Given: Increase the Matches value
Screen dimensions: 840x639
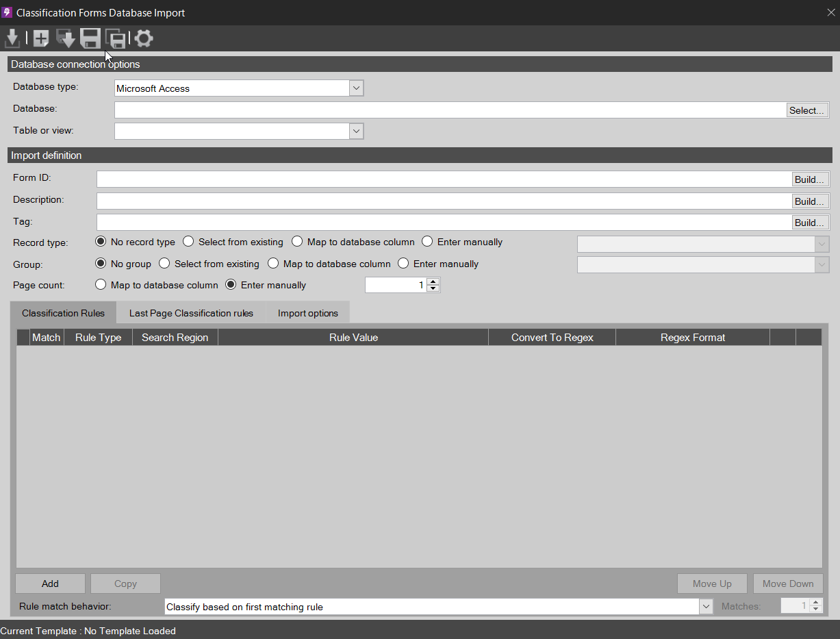Looking at the screenshot, I should [x=815, y=603].
